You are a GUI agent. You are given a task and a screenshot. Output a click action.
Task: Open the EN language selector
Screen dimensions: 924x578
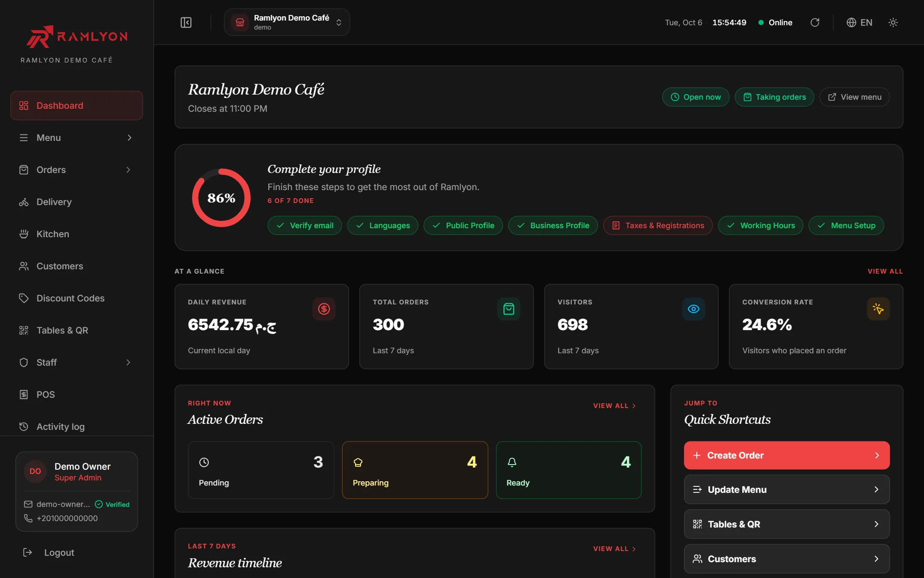click(859, 22)
